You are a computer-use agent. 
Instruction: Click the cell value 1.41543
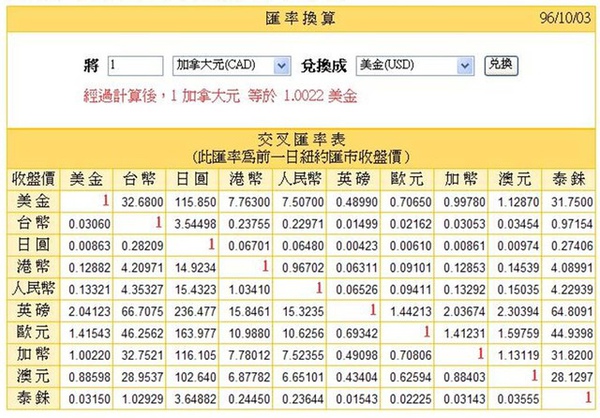click(x=90, y=333)
